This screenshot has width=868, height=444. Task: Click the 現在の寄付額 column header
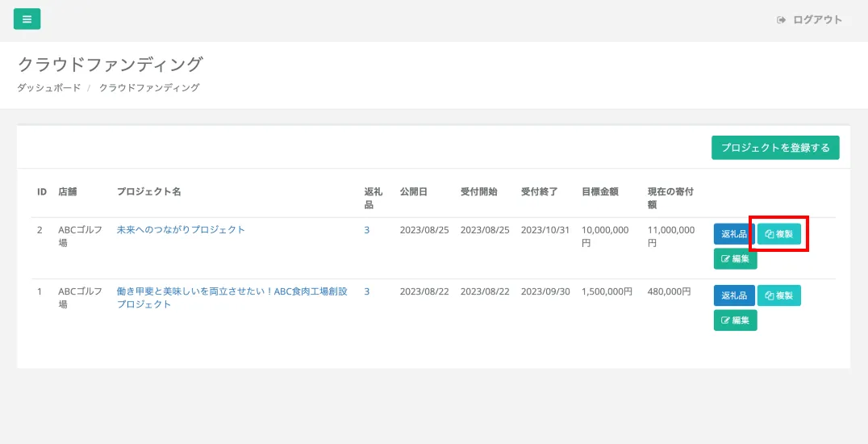(670, 198)
